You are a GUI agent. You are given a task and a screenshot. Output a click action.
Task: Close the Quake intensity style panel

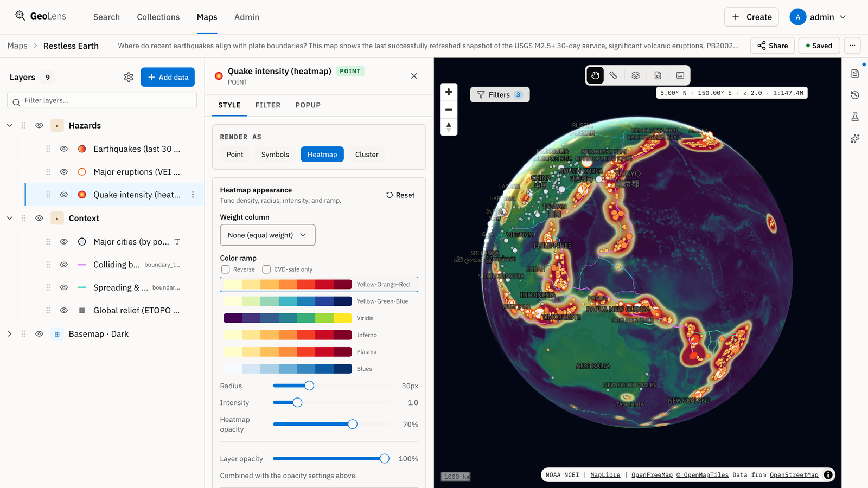coord(414,76)
